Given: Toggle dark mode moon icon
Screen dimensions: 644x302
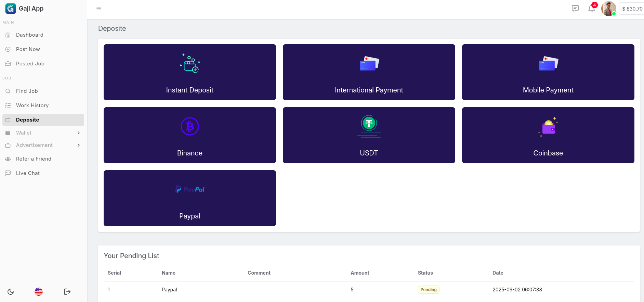Looking at the screenshot, I should 11,292.
